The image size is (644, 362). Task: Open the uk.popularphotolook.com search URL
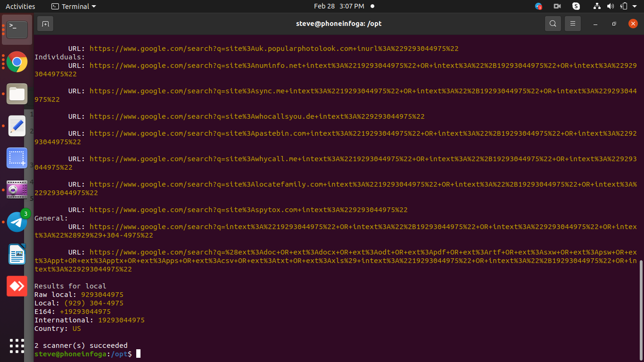(274, 49)
